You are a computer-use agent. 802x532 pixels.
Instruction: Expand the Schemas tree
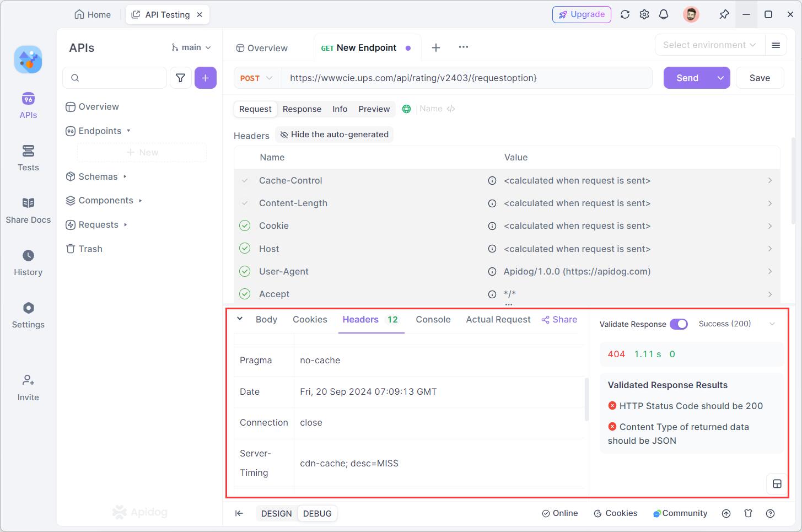pyautogui.click(x=125, y=176)
